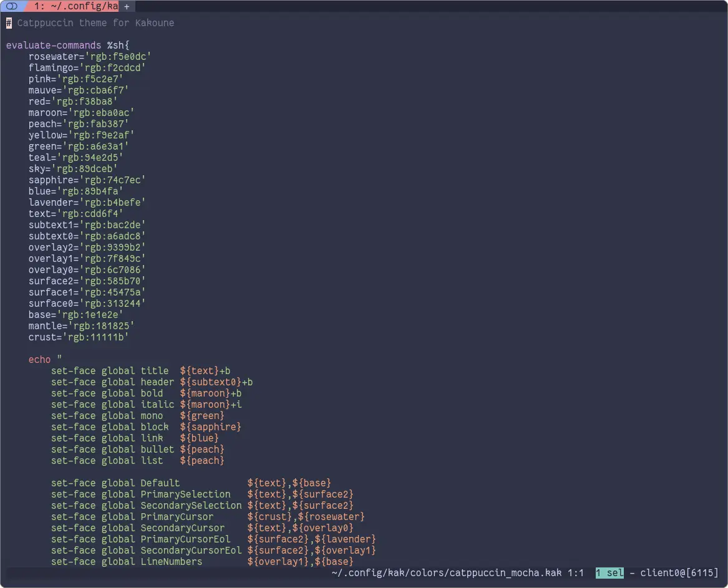Click the set-face global Default line
The width and height of the screenshot is (728, 588).
click(191, 483)
